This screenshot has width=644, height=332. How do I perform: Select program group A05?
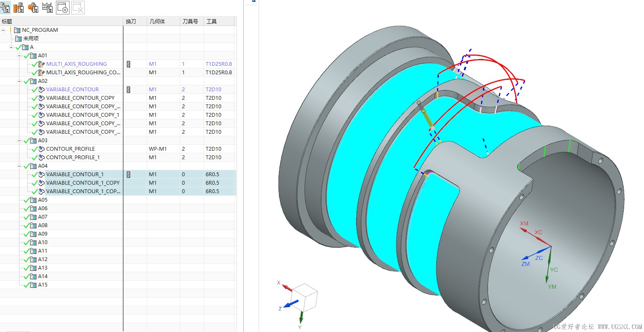pos(43,200)
